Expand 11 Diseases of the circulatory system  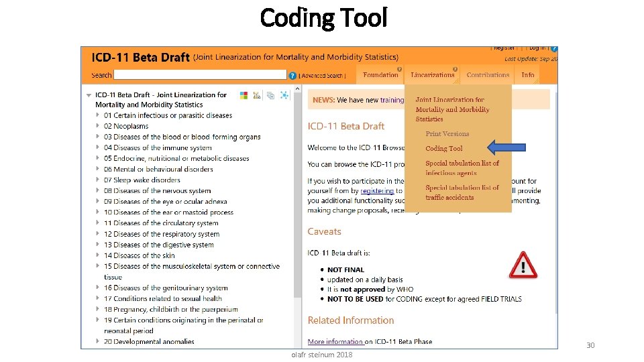click(x=97, y=223)
